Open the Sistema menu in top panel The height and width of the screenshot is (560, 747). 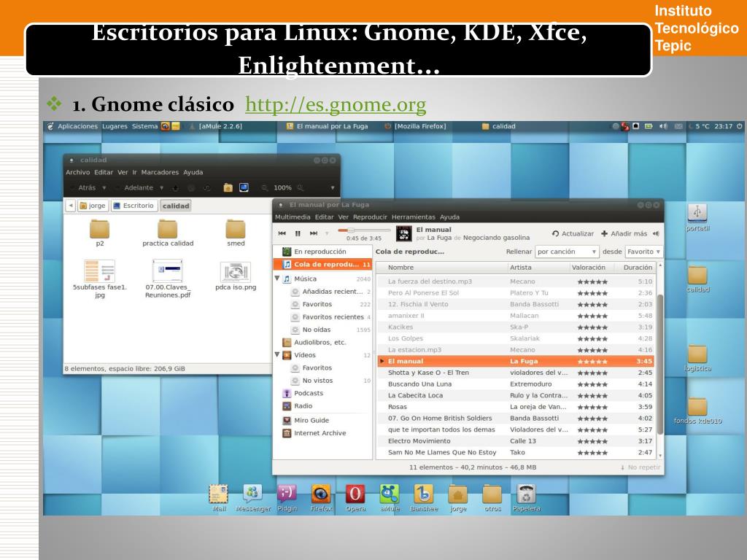(144, 126)
